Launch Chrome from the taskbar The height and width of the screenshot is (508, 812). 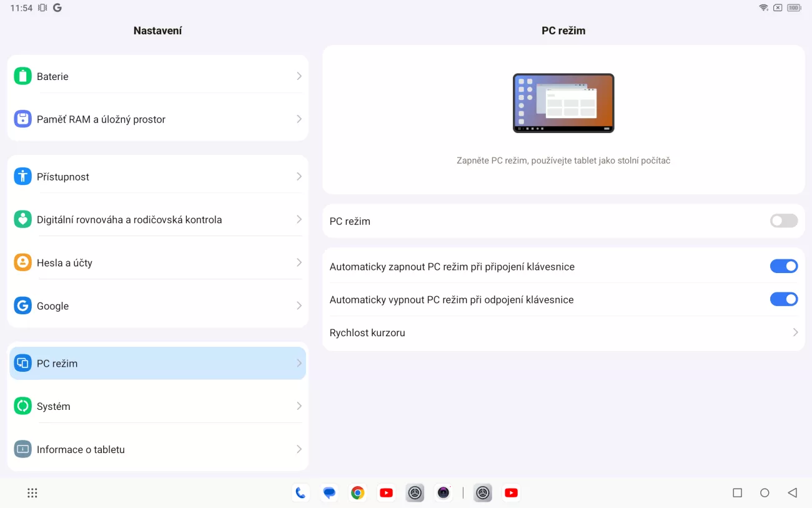357,493
